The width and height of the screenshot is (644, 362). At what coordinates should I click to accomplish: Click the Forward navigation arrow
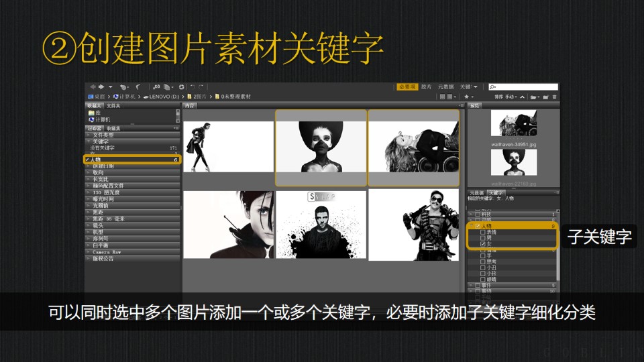coord(102,87)
